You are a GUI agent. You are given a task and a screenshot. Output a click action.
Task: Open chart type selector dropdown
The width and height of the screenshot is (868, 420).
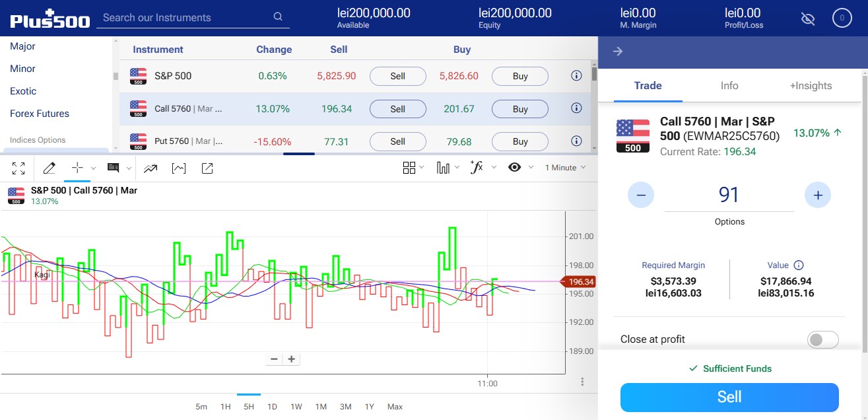pyautogui.click(x=448, y=168)
